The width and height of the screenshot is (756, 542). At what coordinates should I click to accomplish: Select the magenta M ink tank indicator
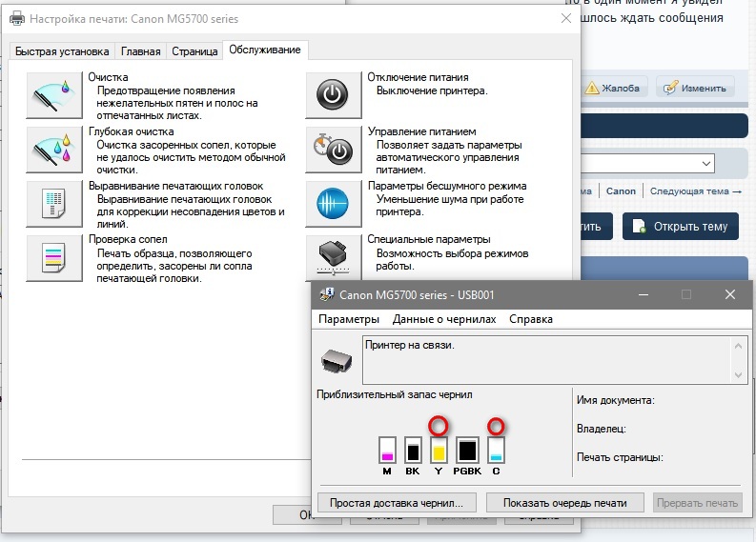pyautogui.click(x=387, y=450)
